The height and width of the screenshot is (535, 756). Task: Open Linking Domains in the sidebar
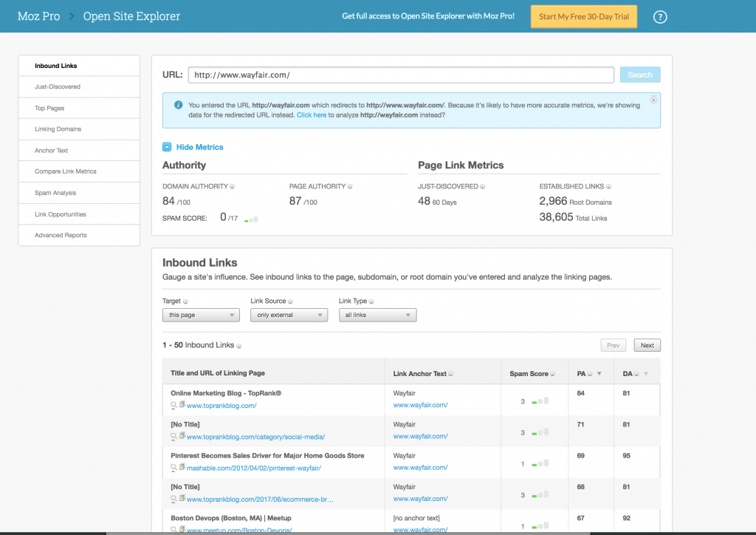click(x=79, y=129)
